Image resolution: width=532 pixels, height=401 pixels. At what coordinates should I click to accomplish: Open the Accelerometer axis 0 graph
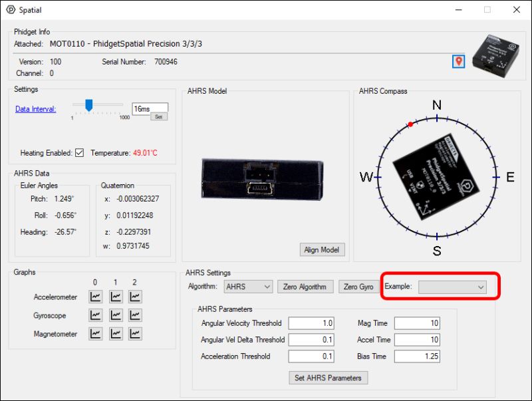(x=97, y=297)
